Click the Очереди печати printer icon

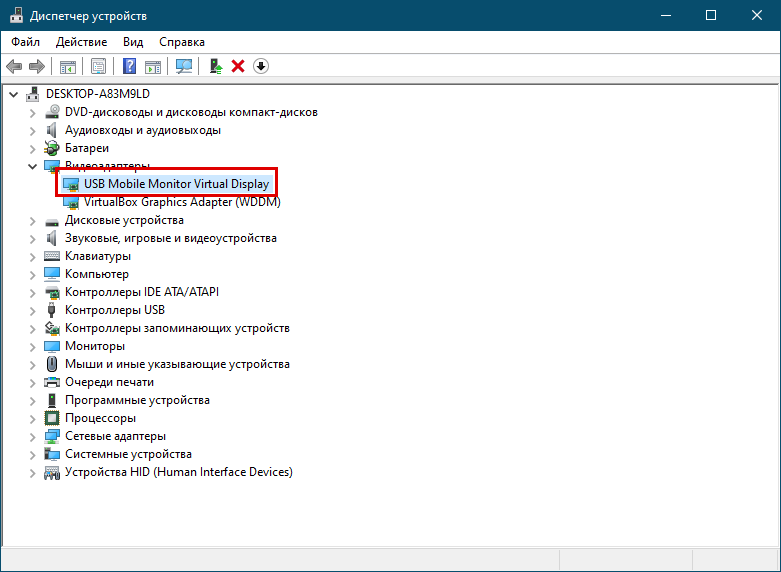(52, 382)
